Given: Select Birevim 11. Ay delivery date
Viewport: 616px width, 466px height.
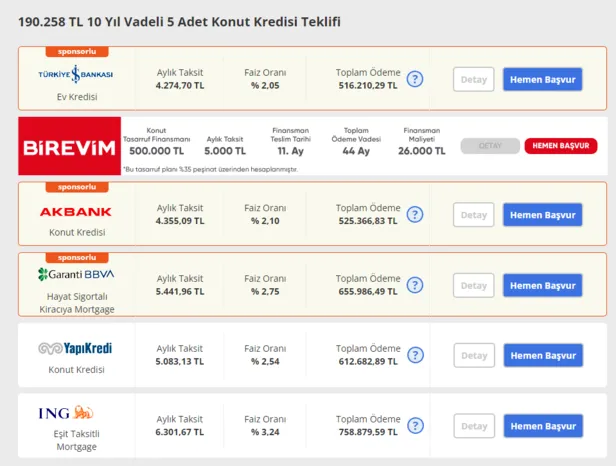Looking at the screenshot, I should pos(290,151).
